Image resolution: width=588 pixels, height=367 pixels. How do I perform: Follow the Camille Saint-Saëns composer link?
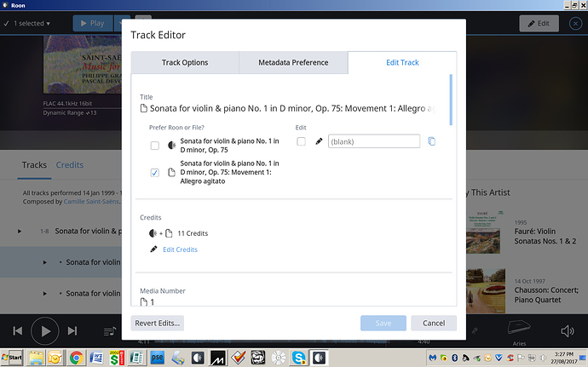click(91, 202)
